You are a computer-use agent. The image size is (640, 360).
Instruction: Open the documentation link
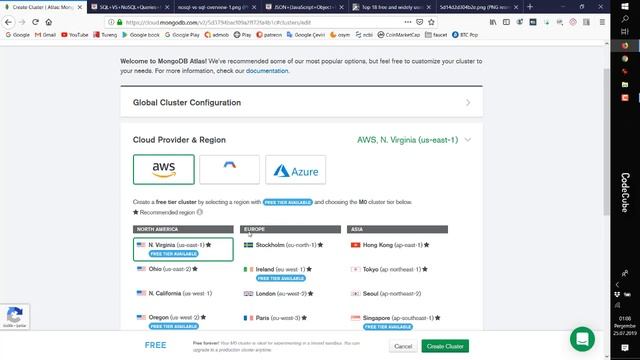[267, 71]
